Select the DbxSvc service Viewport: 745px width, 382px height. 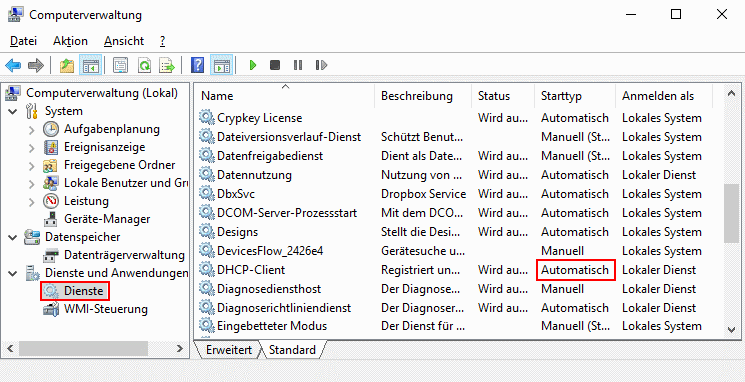(236, 194)
